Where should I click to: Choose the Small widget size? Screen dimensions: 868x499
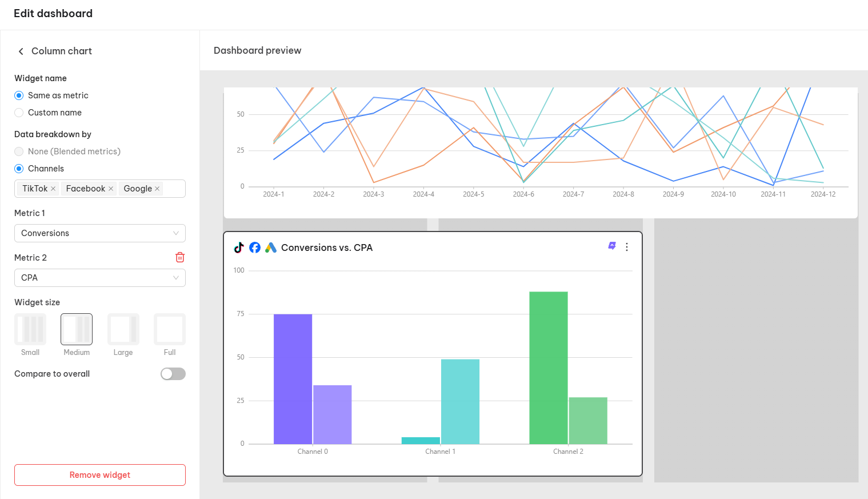(30, 329)
